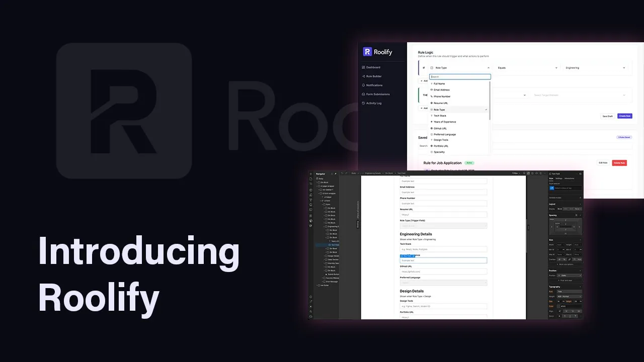Click the GitHub URL input in the form
Image resolution: width=644 pixels, height=362 pixels.
tap(443, 271)
